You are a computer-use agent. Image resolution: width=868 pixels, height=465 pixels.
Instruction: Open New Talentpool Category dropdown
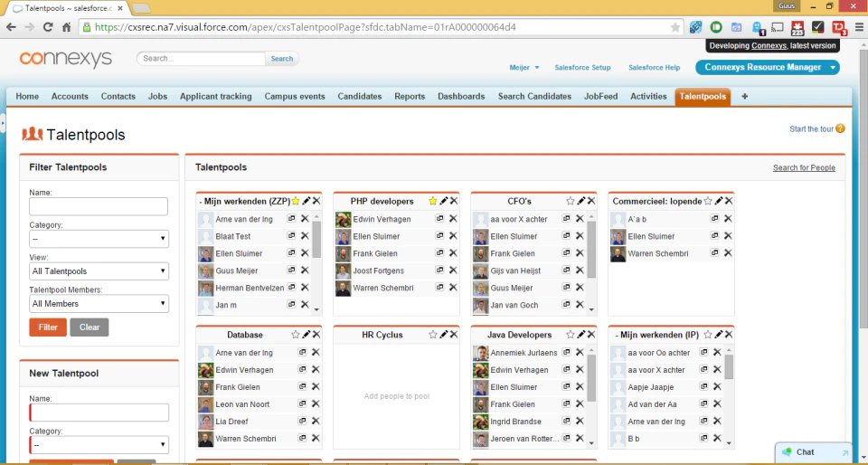99,444
